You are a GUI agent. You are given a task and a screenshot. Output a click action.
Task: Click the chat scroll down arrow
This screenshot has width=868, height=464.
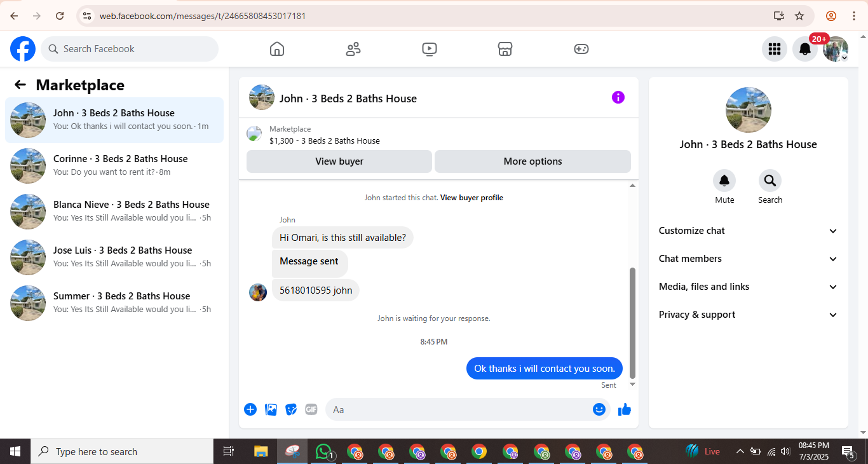pyautogui.click(x=632, y=384)
